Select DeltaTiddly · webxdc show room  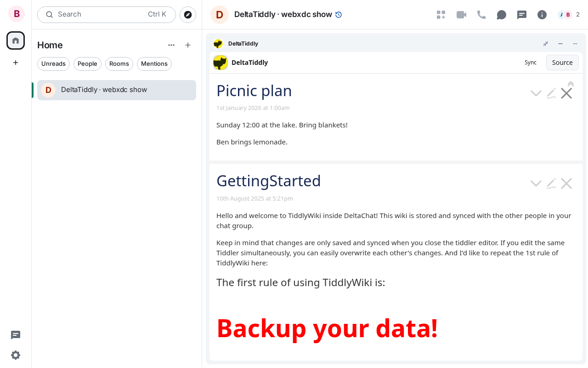[117, 90]
